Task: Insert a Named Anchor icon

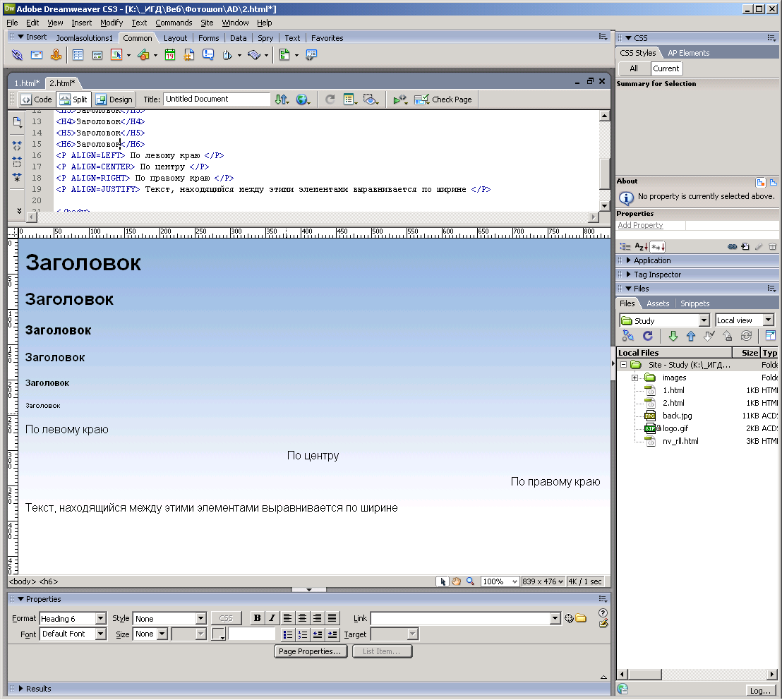Action: [56, 55]
